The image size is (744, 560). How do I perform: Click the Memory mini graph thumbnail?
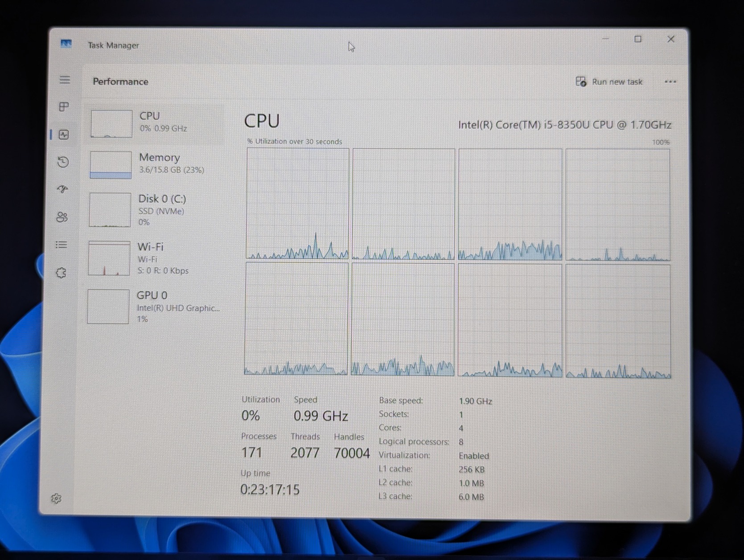point(111,165)
